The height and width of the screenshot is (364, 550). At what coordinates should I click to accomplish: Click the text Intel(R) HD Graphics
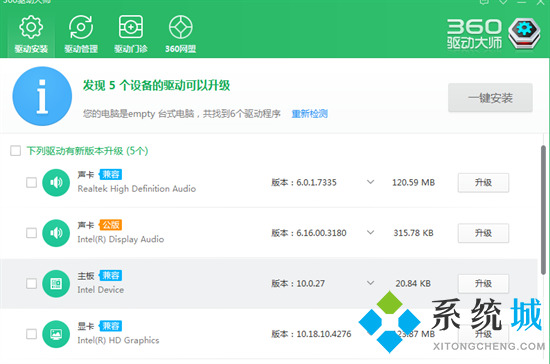(x=118, y=340)
